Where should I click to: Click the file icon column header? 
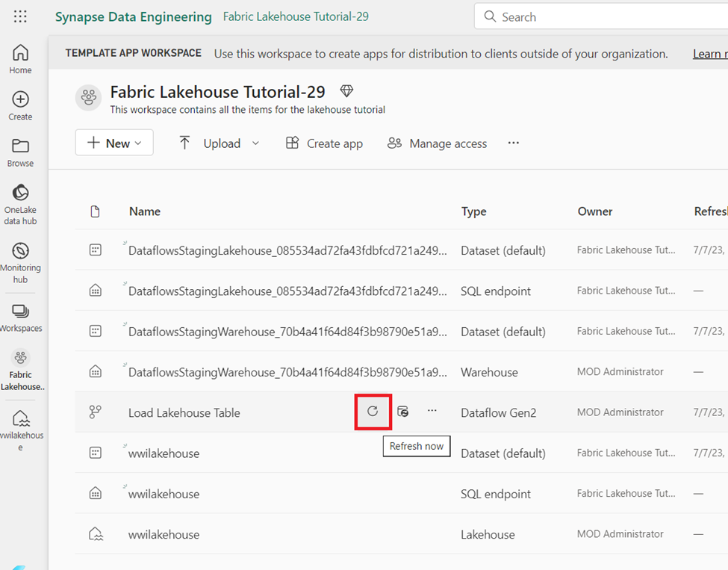click(95, 211)
